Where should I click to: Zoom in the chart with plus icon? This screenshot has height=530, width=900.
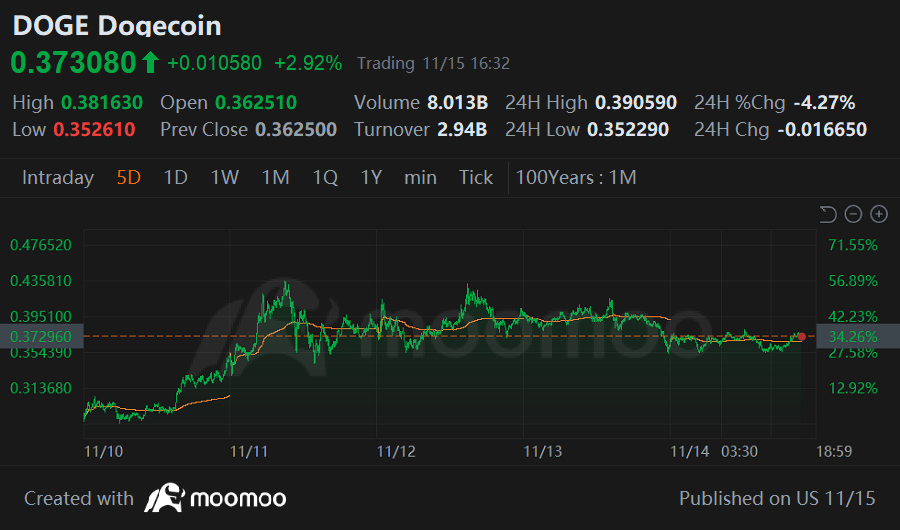click(x=879, y=214)
